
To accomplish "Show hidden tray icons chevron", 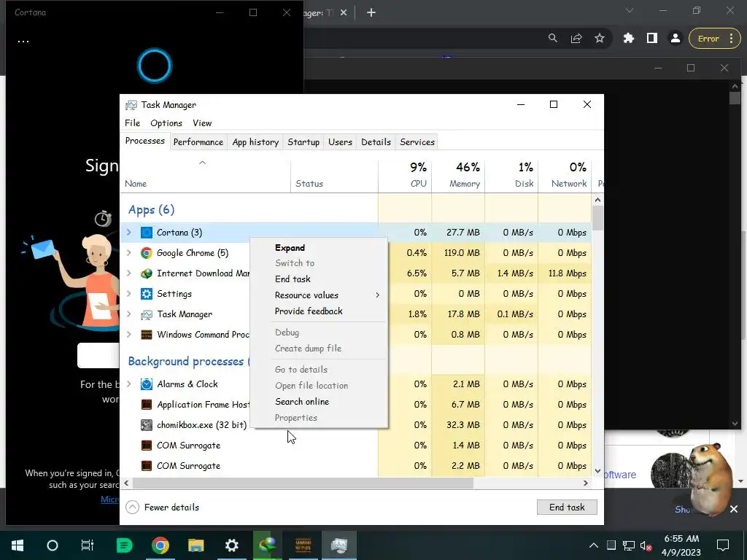I will point(594,545).
